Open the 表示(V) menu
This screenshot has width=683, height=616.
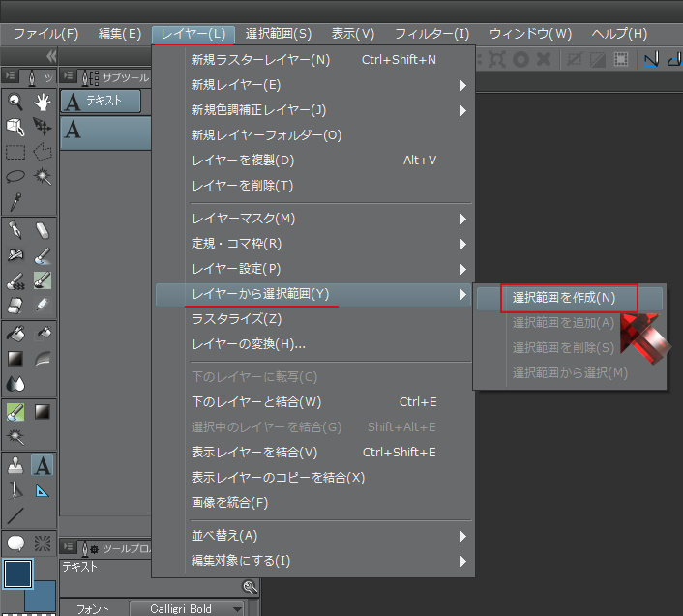(353, 34)
